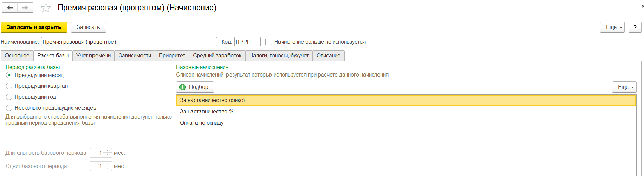The image size is (644, 176).
Task: Expand Еще dropdown above base accruals list
Action: [624, 87]
